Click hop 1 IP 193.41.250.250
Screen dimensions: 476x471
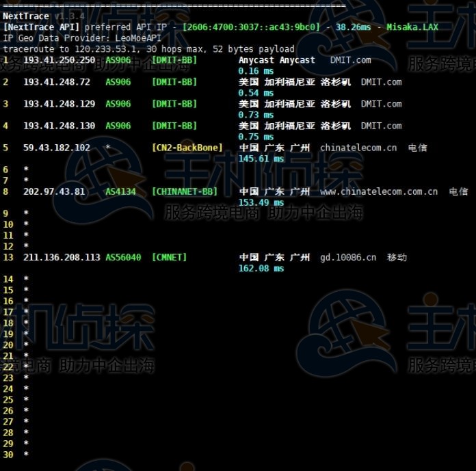(x=59, y=60)
